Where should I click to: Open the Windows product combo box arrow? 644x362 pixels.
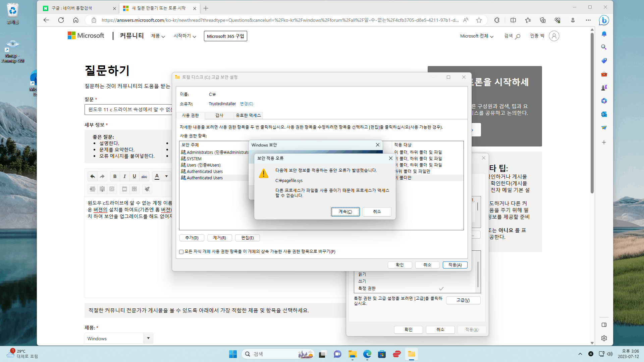click(x=148, y=338)
